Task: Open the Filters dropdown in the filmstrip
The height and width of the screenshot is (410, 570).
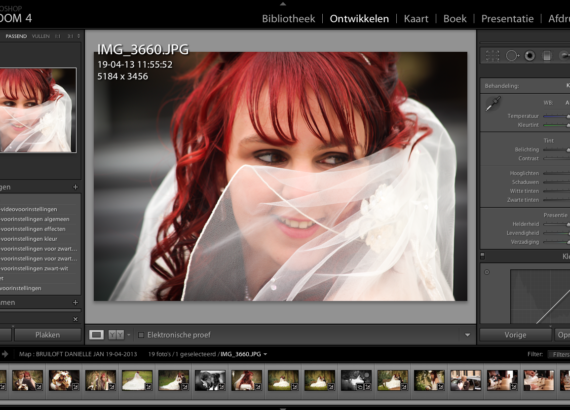Action: coord(559,354)
